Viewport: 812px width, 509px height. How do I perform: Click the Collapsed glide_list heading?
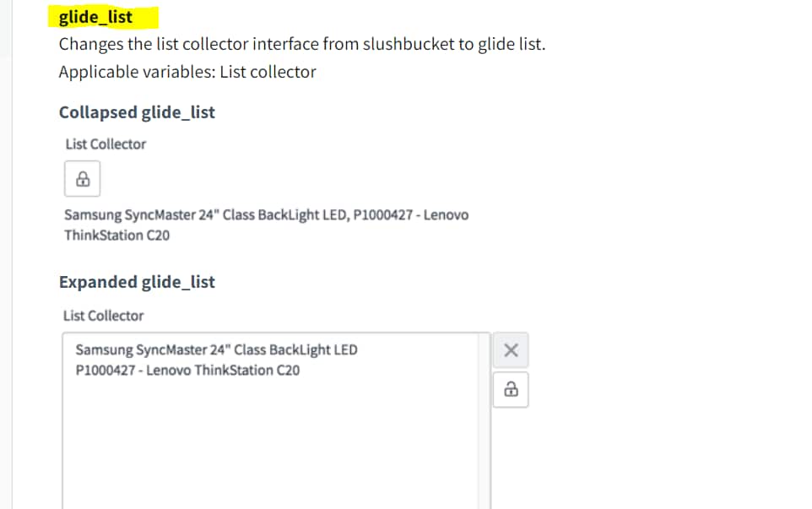(137, 112)
